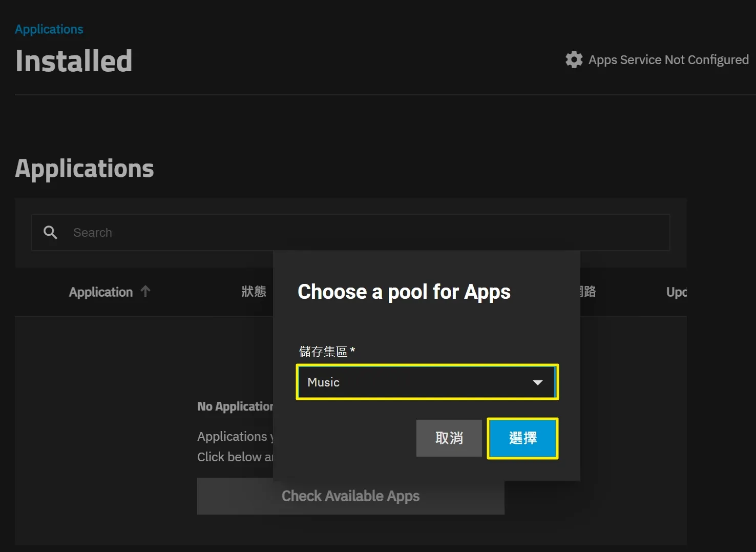This screenshot has width=756, height=552.
Task: Click the settings gear icon
Action: pyautogui.click(x=574, y=60)
